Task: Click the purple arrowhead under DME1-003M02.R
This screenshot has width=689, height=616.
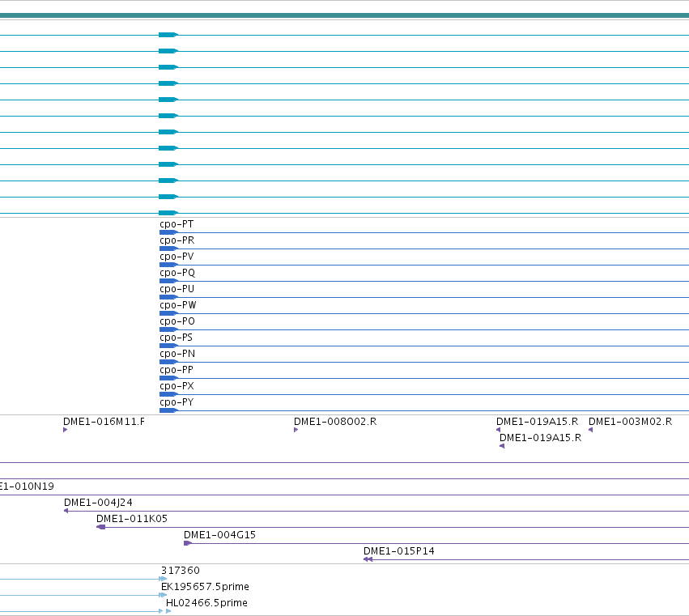Action: 590,430
